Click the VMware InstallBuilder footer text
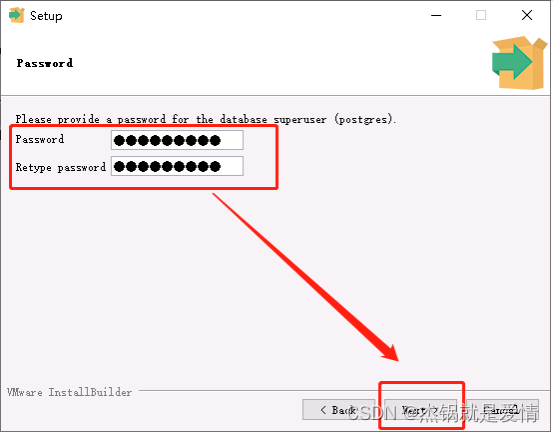The height and width of the screenshot is (433, 554). point(70,392)
